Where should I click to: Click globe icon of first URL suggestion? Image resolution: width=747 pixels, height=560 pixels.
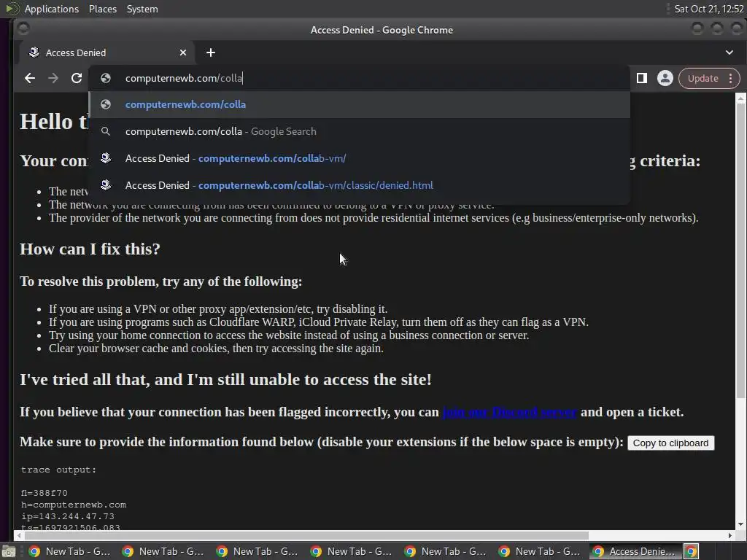click(106, 104)
